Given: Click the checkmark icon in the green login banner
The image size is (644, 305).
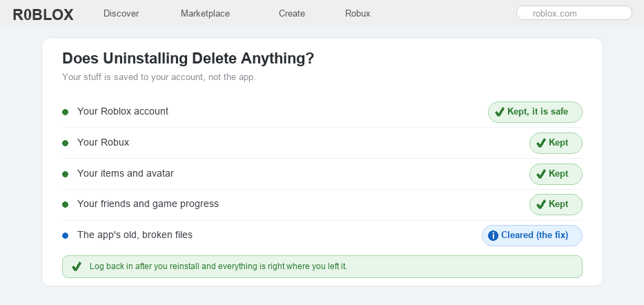Looking at the screenshot, I should coord(77,267).
